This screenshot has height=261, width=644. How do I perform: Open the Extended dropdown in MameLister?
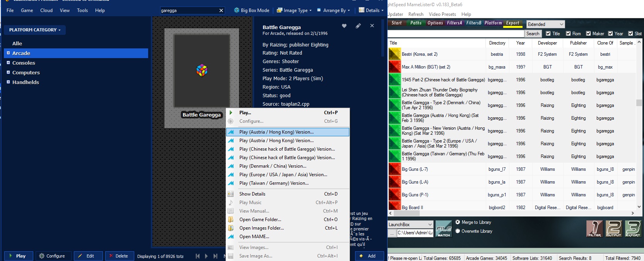point(545,24)
